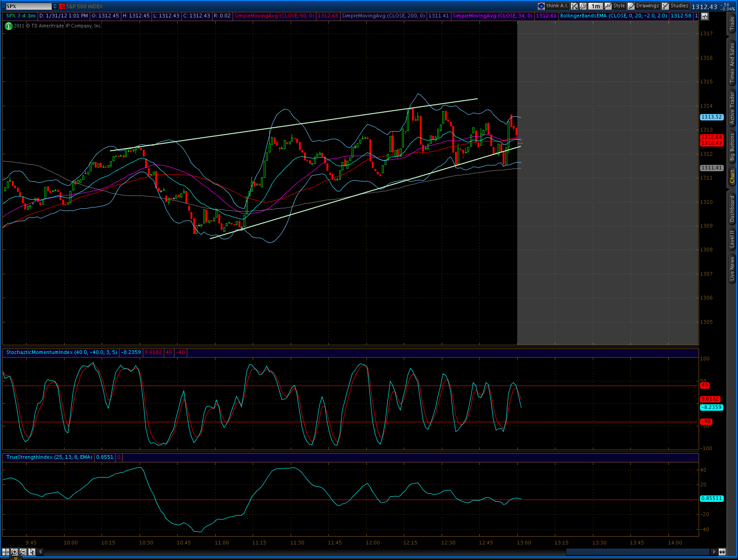Image resolution: width=738 pixels, height=560 pixels.
Task: Click the TrueStrengthIndex study label
Action: (x=49, y=457)
